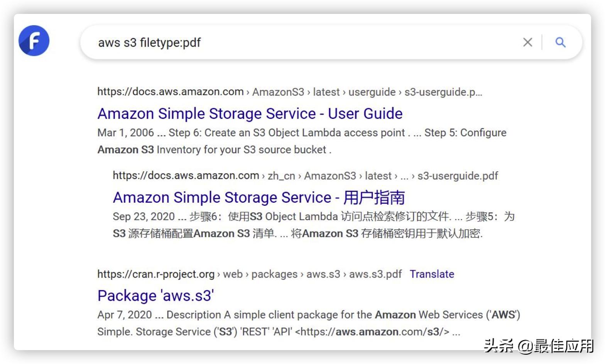Open the '用户指南' Chinese user guide result
The height and width of the screenshot is (364, 605).
(x=259, y=197)
